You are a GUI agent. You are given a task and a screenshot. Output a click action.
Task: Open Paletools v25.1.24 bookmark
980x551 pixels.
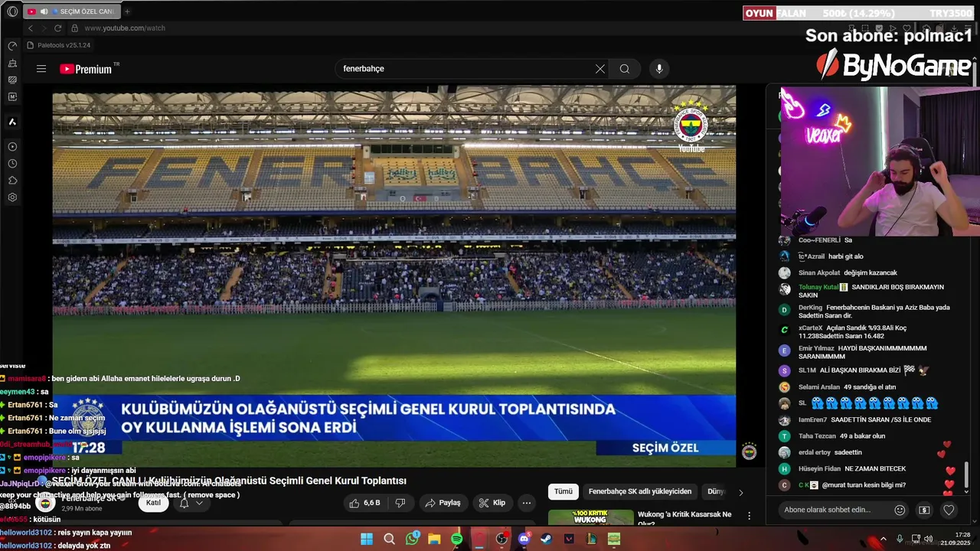pos(59,45)
